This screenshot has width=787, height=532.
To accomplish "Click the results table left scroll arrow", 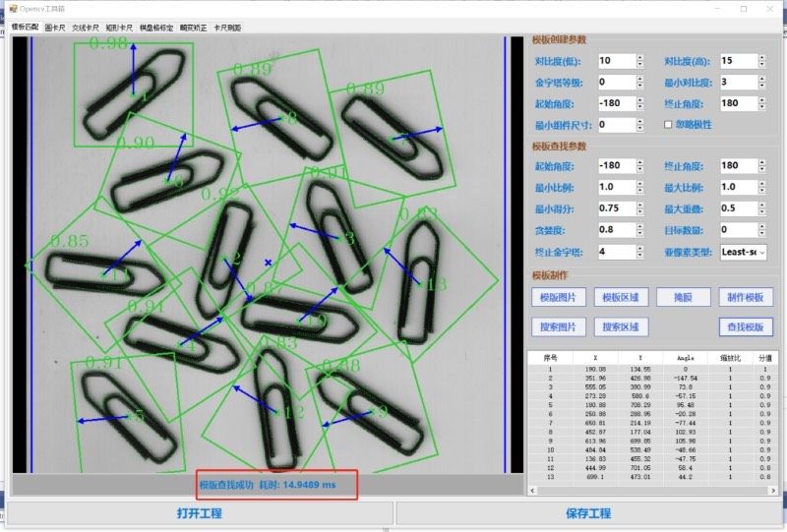I will coord(532,491).
